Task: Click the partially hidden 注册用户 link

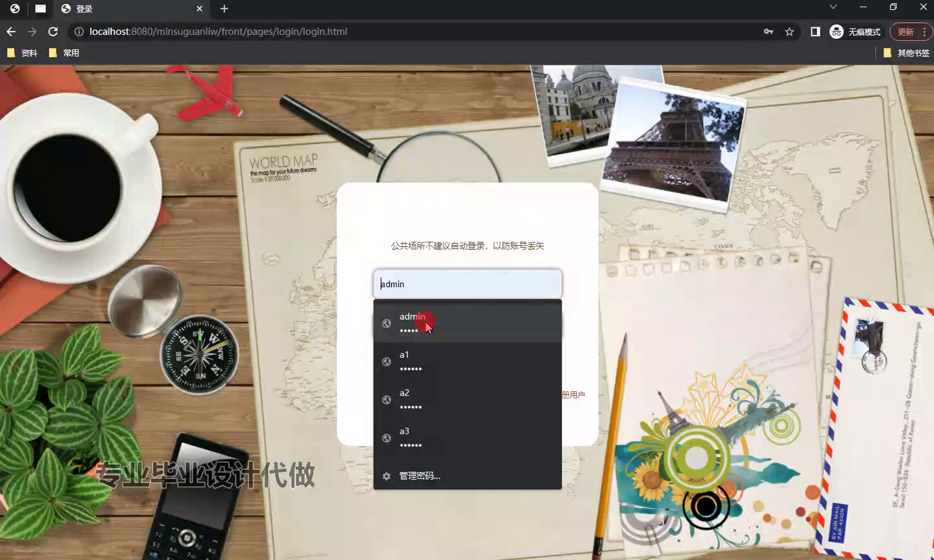Action: pyautogui.click(x=573, y=395)
